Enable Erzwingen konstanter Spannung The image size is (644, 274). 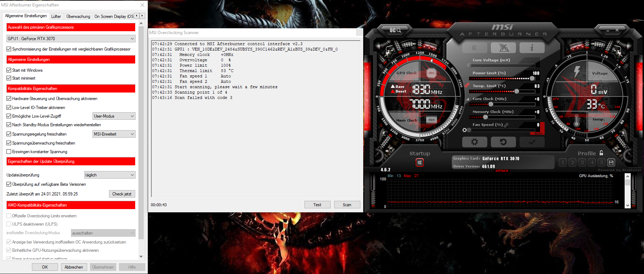9,152
